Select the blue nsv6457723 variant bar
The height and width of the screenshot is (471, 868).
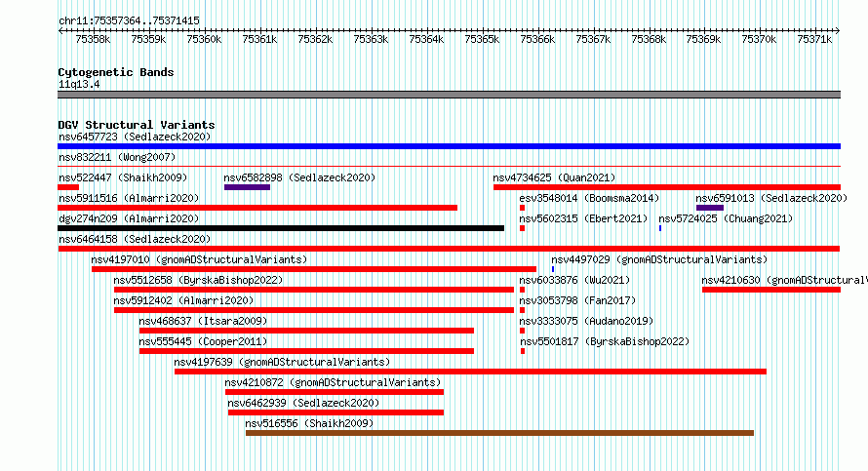point(449,146)
